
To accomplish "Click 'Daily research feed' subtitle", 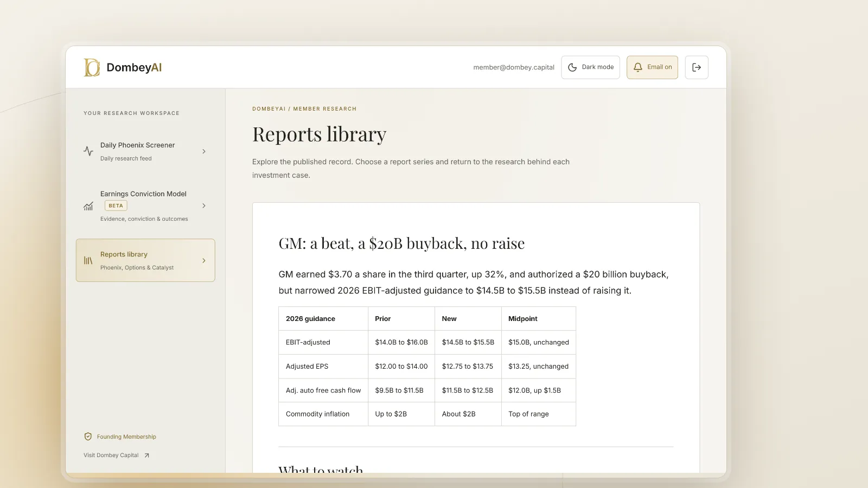I will (x=126, y=159).
